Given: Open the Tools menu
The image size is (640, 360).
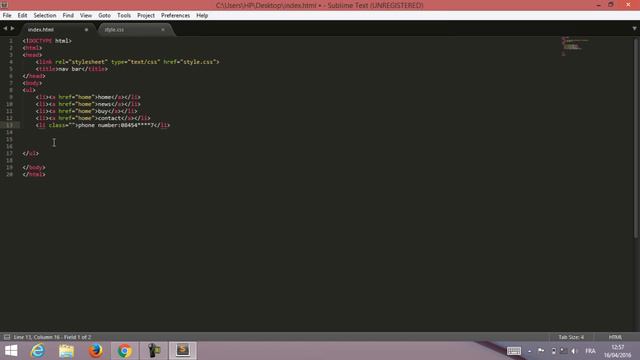Looking at the screenshot, I should coord(124,16).
